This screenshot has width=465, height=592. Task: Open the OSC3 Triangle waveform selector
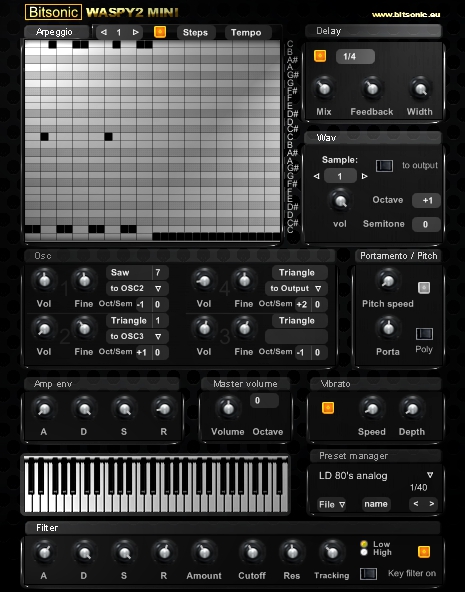299,321
